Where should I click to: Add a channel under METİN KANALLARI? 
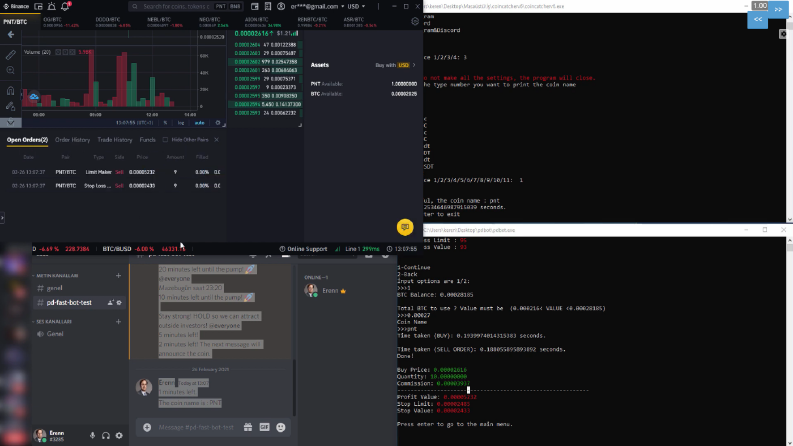[118, 276]
